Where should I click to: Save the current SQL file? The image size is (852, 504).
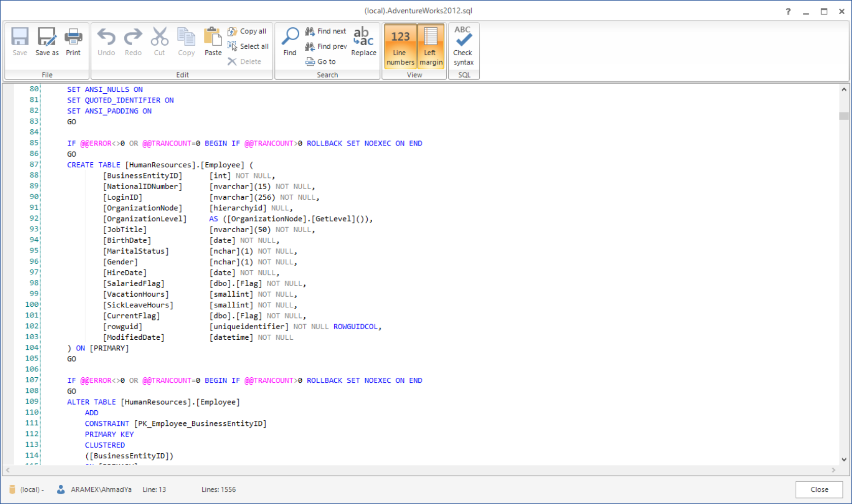pyautogui.click(x=19, y=42)
